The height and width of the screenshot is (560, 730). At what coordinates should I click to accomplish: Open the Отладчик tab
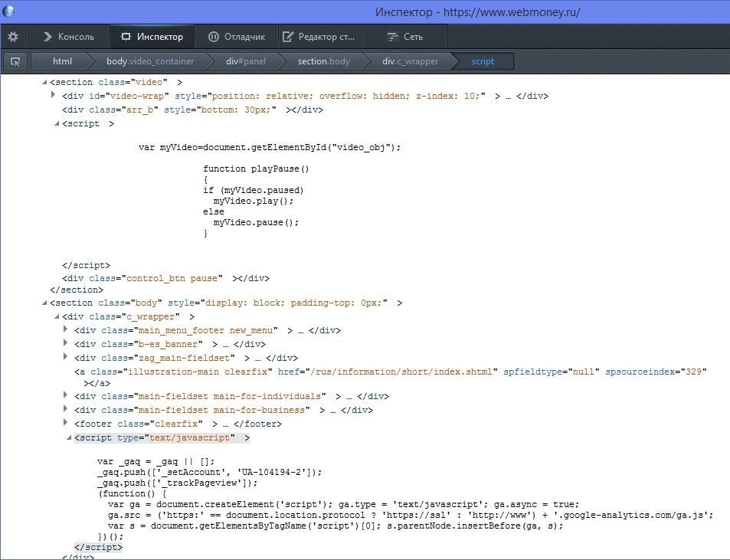pos(237,37)
